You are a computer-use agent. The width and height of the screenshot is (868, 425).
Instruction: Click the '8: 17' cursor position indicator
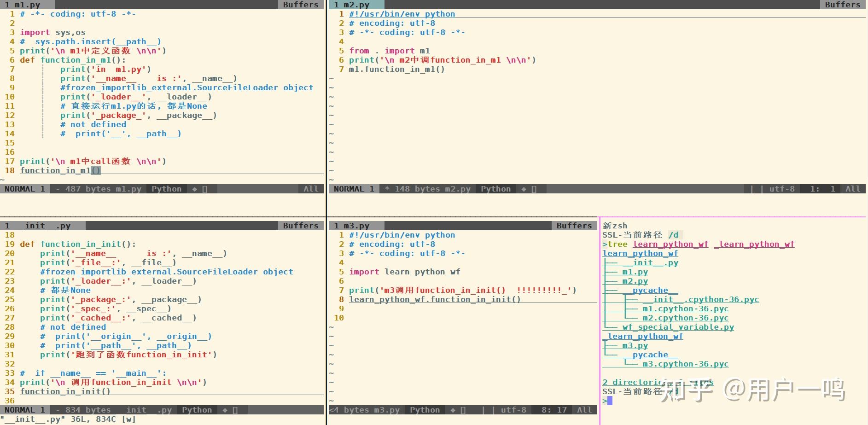click(x=554, y=410)
